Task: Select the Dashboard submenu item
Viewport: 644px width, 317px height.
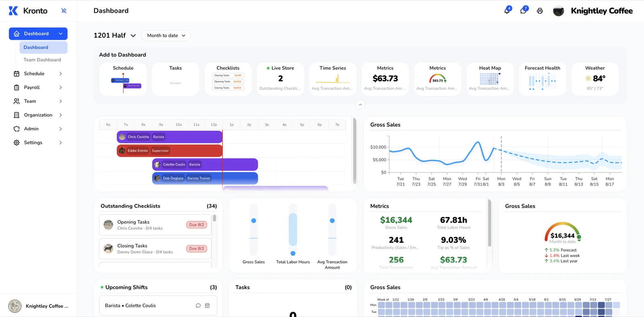Action: pos(43,47)
